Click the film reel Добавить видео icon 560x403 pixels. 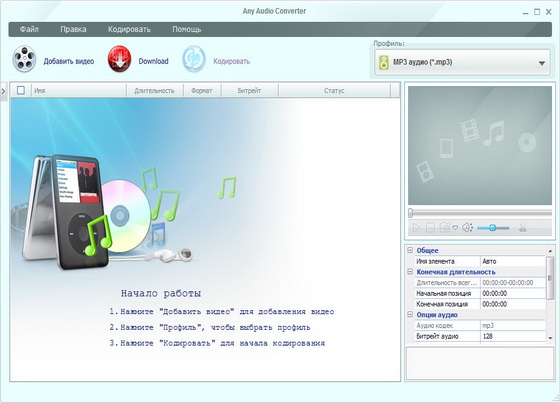point(24,59)
